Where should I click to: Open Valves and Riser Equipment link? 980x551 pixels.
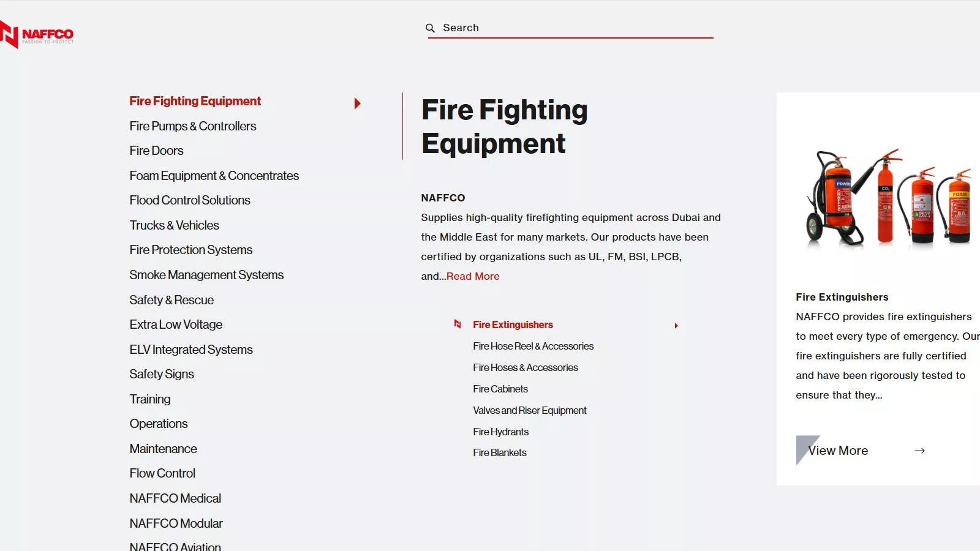pyautogui.click(x=530, y=410)
